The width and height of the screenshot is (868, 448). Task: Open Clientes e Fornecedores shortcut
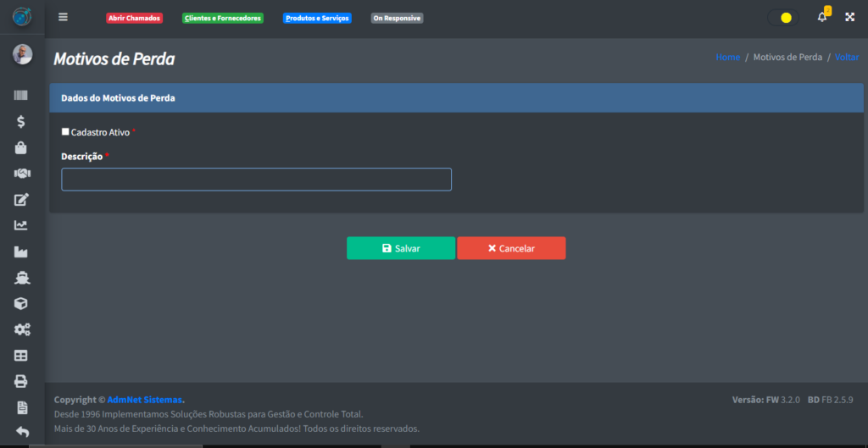(223, 18)
